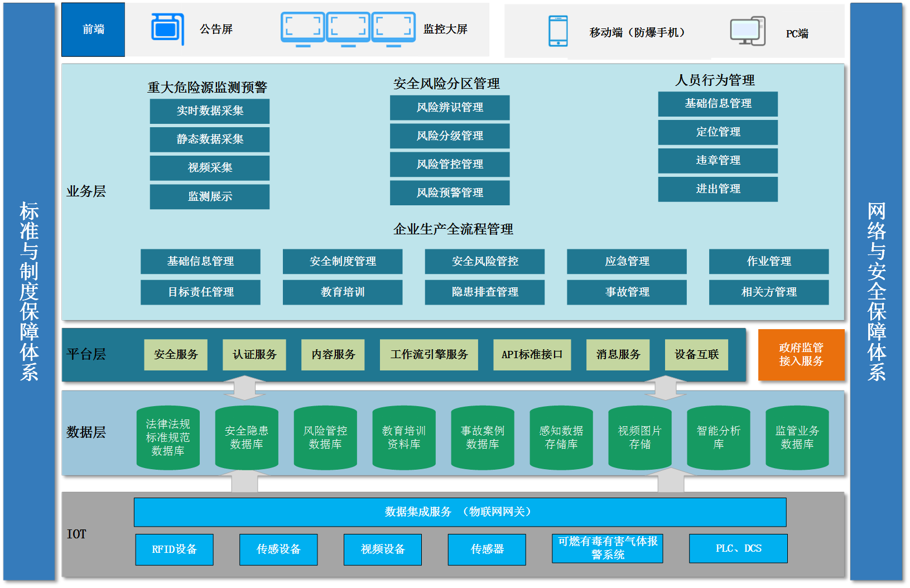Image resolution: width=910 pixels, height=588 pixels.
Task: Select the RFID设备 box
Action: coord(174,550)
